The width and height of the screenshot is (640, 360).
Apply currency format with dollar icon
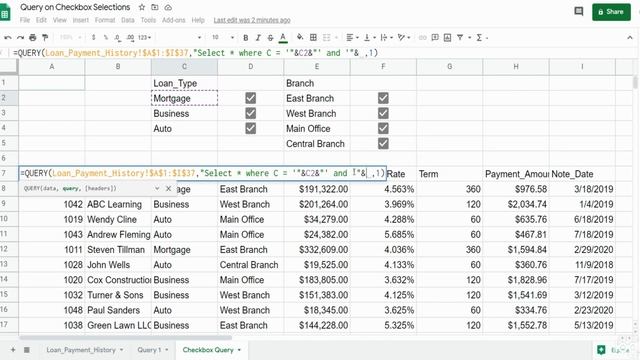(93, 38)
